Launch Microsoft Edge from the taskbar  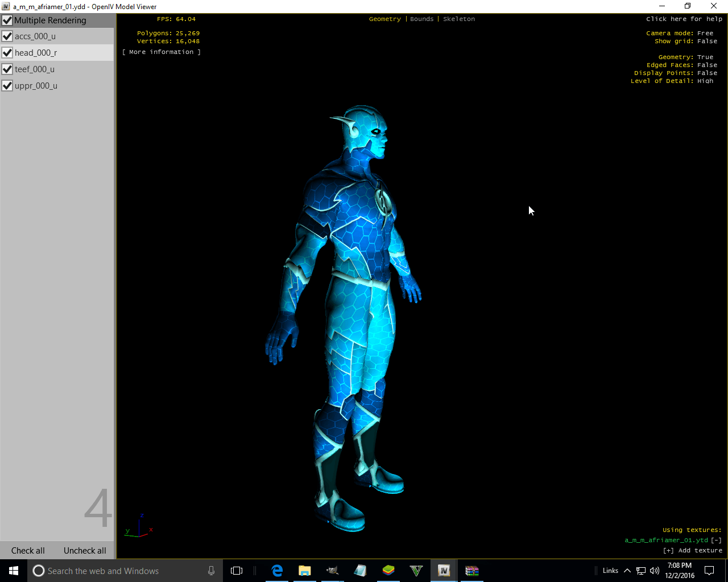(x=277, y=571)
